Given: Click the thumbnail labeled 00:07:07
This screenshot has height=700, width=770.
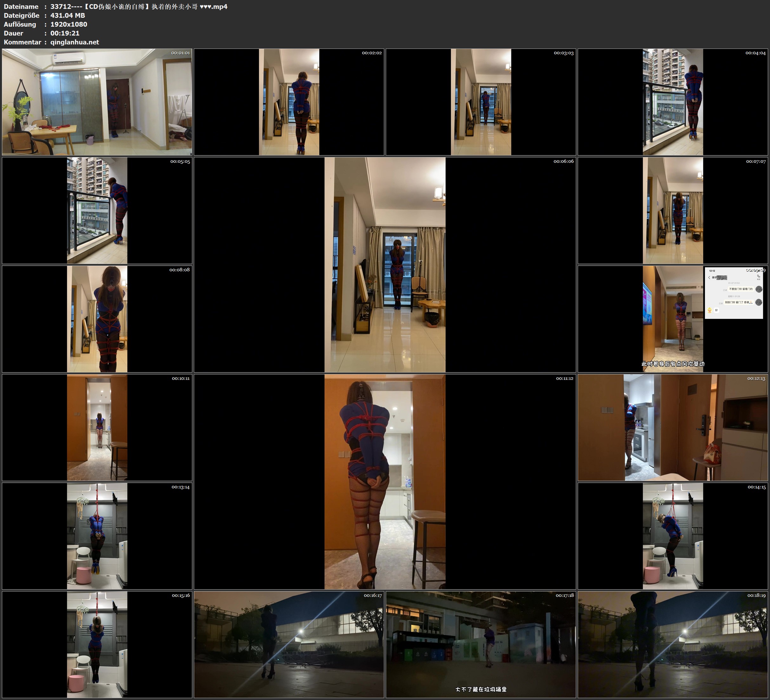Looking at the screenshot, I should (673, 210).
